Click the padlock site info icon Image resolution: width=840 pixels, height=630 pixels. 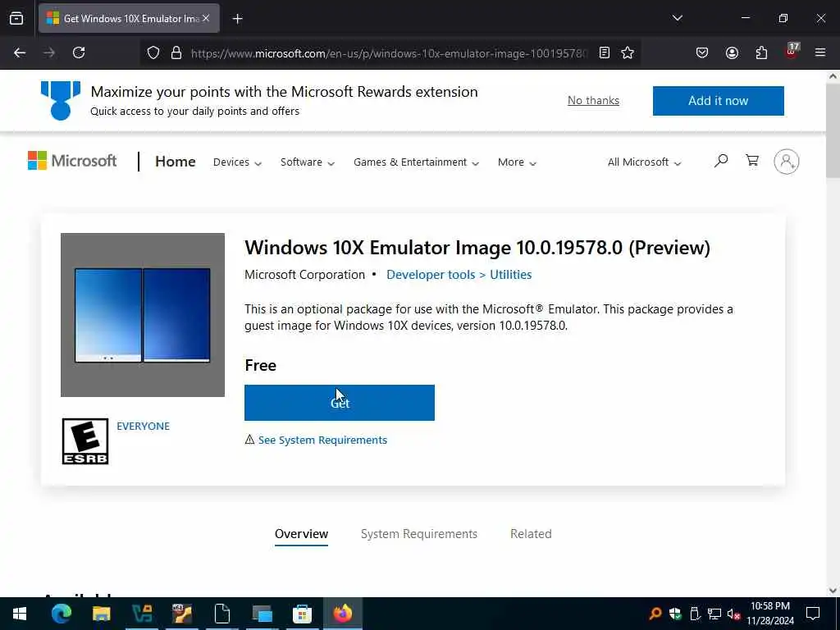[x=176, y=52]
